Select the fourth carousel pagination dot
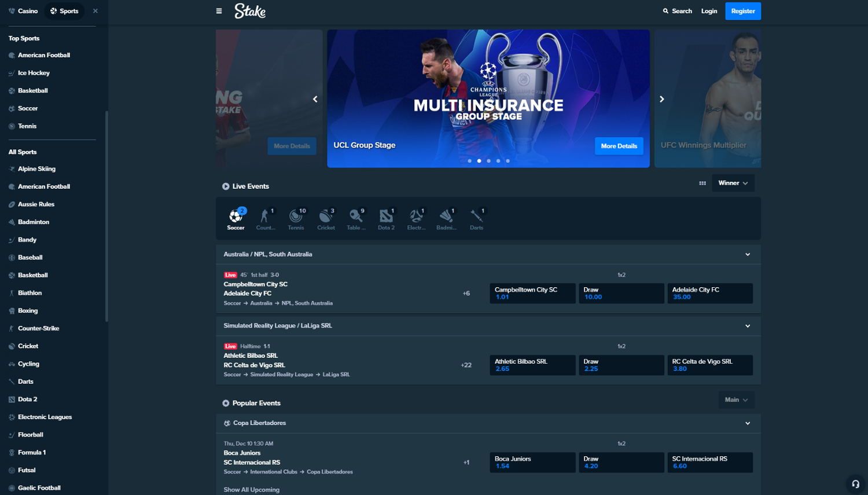The image size is (868, 495). 498,161
